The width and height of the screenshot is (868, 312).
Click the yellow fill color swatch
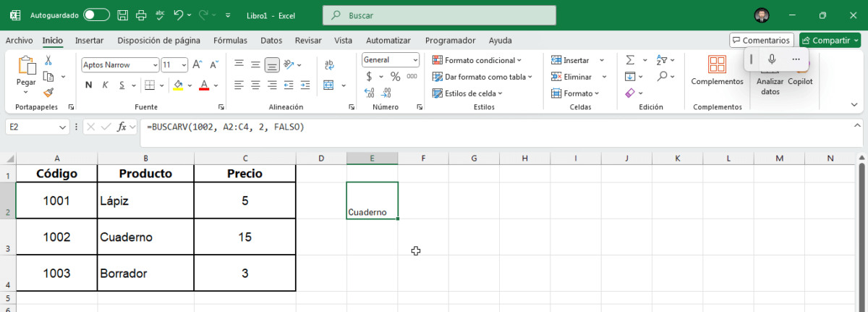click(179, 85)
